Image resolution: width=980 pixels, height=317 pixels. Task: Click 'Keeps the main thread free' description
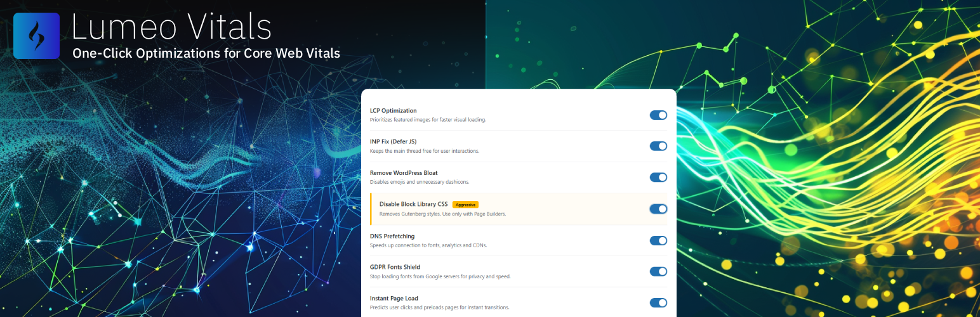click(x=425, y=151)
